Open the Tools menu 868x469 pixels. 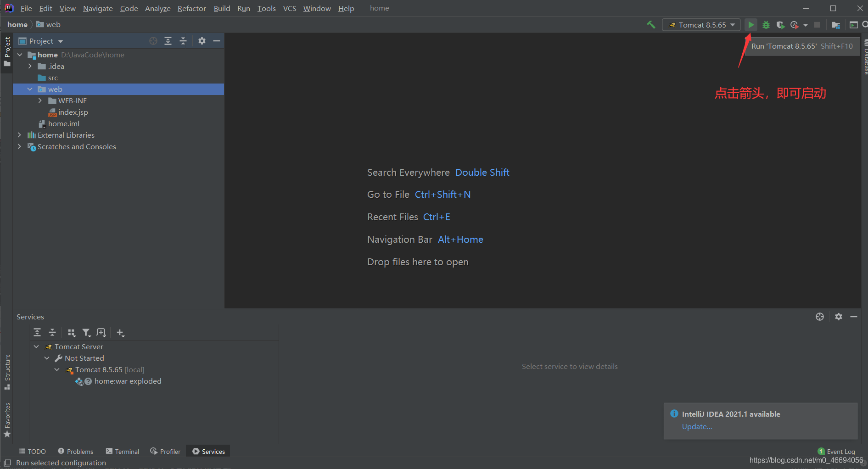coord(267,8)
